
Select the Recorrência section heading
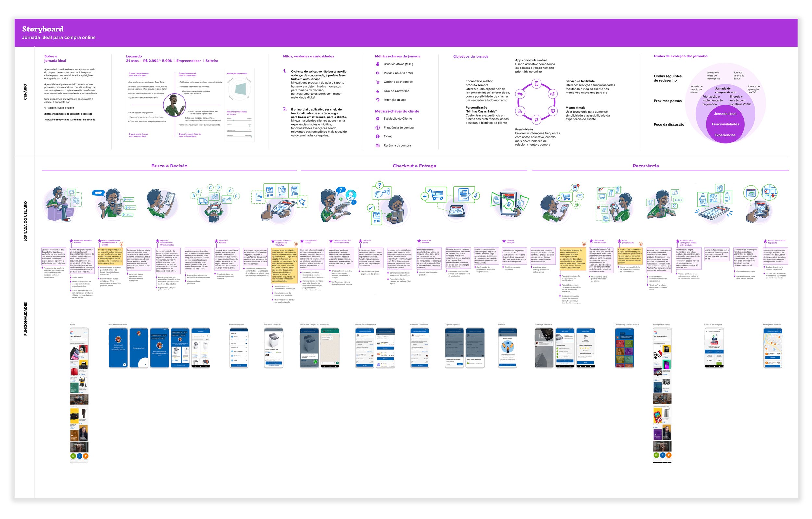coord(645,166)
